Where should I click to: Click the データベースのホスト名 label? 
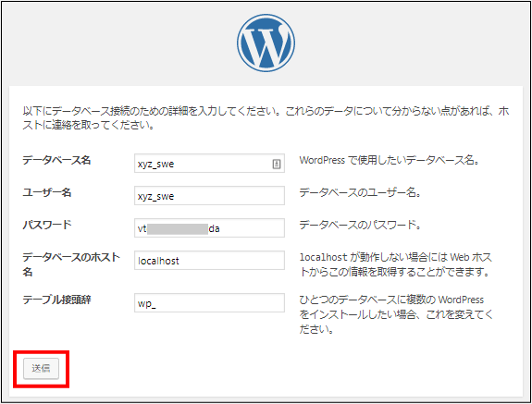71,264
